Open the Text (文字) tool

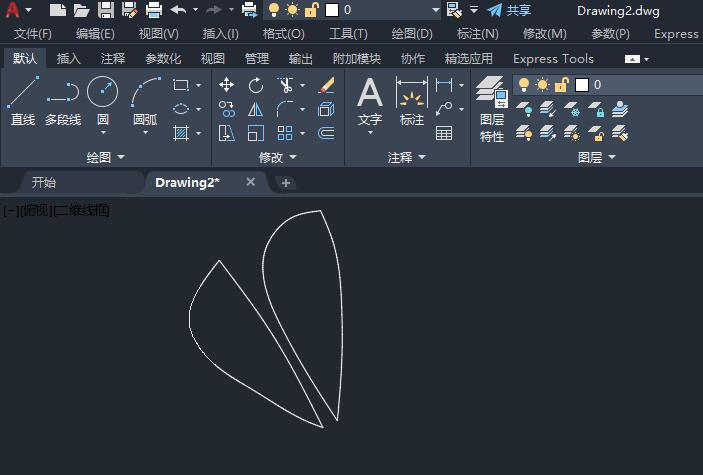pos(370,100)
